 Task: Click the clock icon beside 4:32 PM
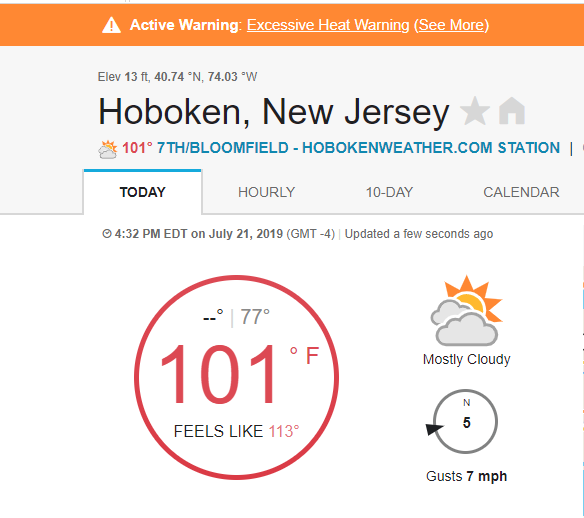(x=107, y=234)
